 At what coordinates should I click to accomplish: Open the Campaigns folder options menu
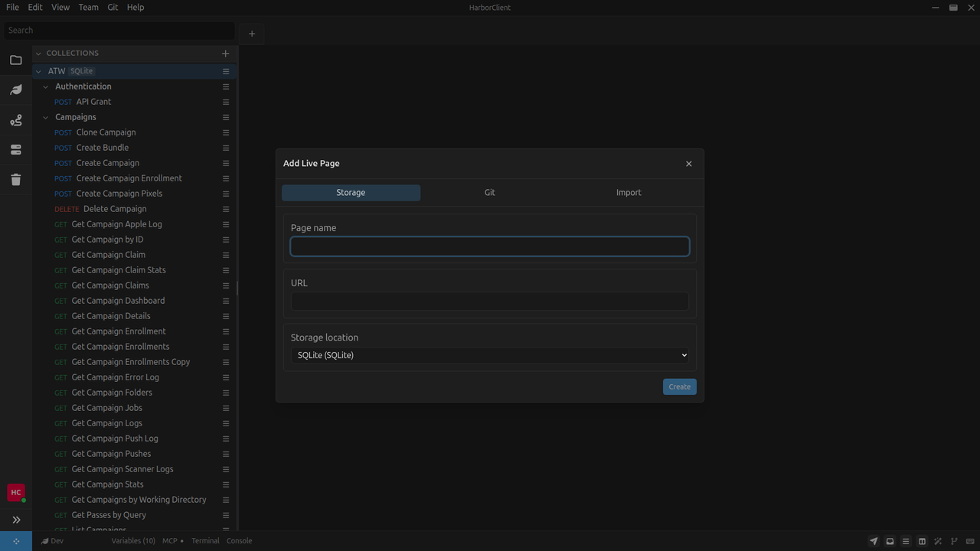click(226, 117)
